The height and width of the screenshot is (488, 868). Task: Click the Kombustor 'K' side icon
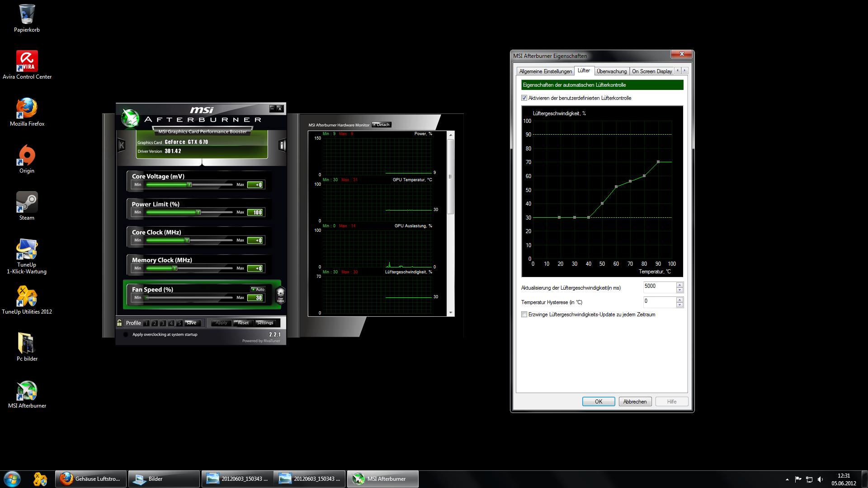[x=121, y=145]
